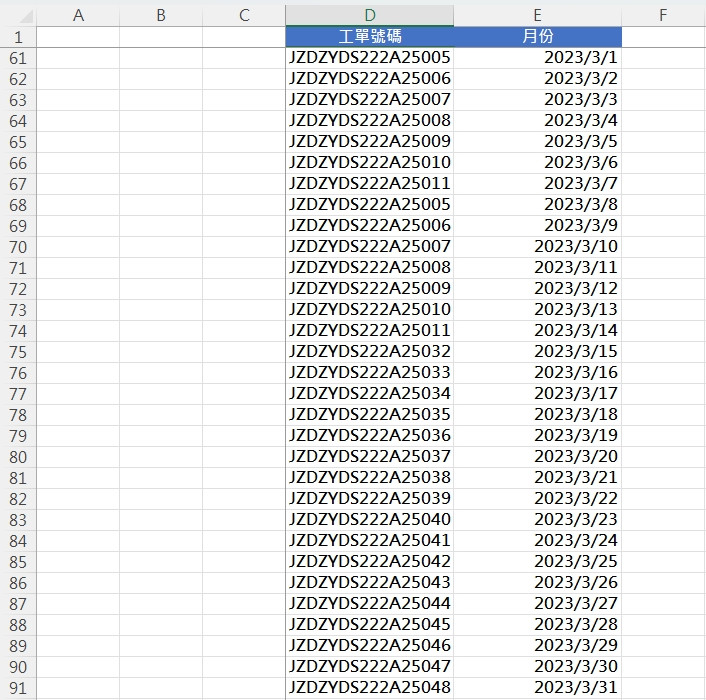Screen dimensions: 706x700
Task: Select work order JZDZYDS222A25043
Action: (370, 583)
